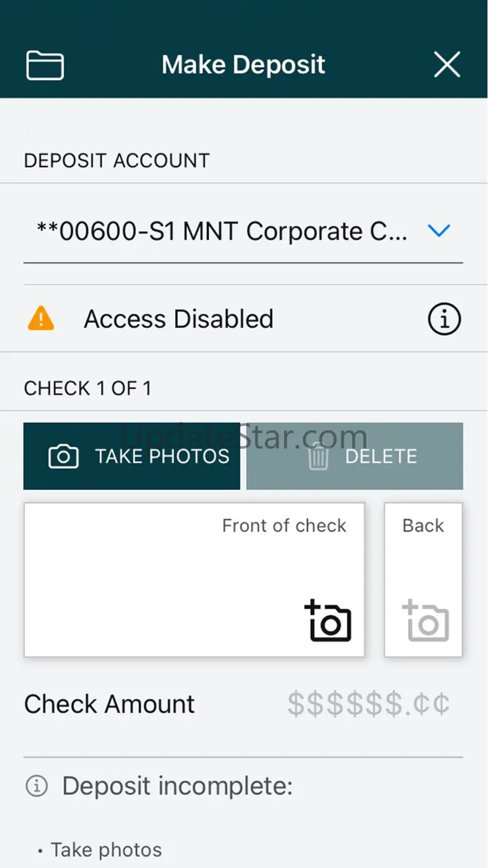Screen dimensions: 488x868
Task: Tap the Back of check thumbnail
Action: 424,580
